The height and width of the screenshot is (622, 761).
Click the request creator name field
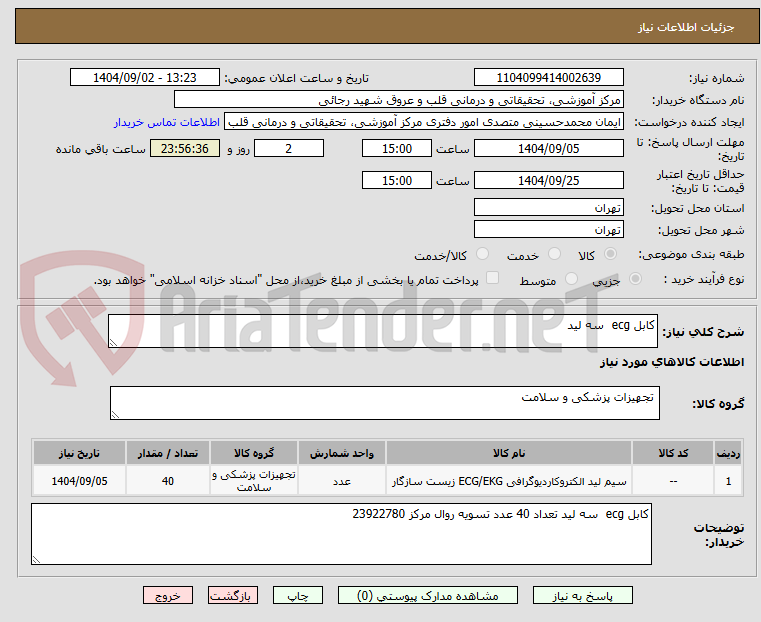(x=424, y=122)
